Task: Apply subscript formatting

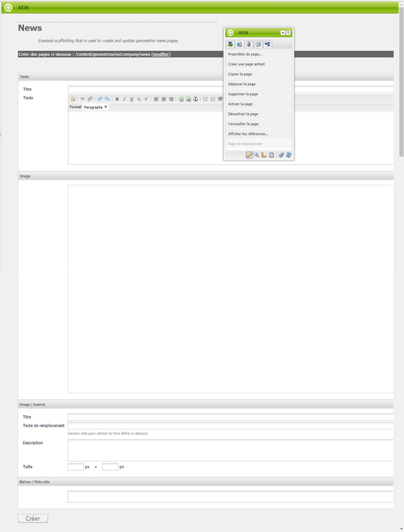Action: [x=139, y=99]
